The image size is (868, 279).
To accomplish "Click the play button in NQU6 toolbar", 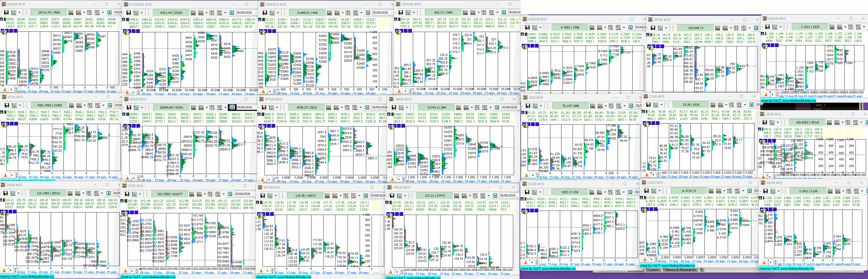I will click(x=232, y=107).
